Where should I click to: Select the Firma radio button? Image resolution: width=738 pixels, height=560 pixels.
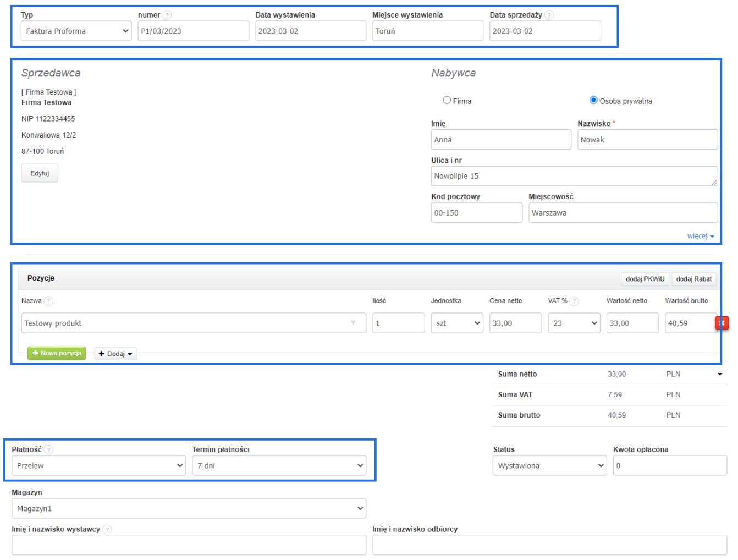tap(447, 100)
